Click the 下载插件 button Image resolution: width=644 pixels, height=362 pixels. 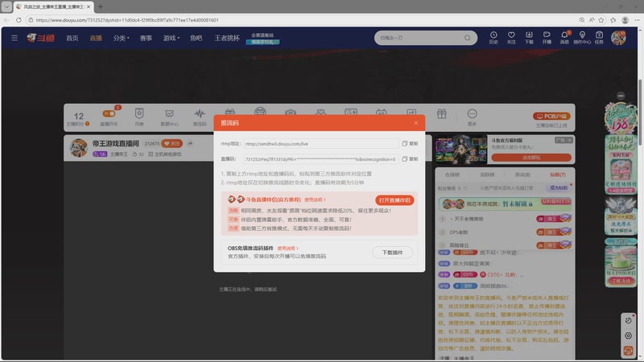click(x=392, y=253)
